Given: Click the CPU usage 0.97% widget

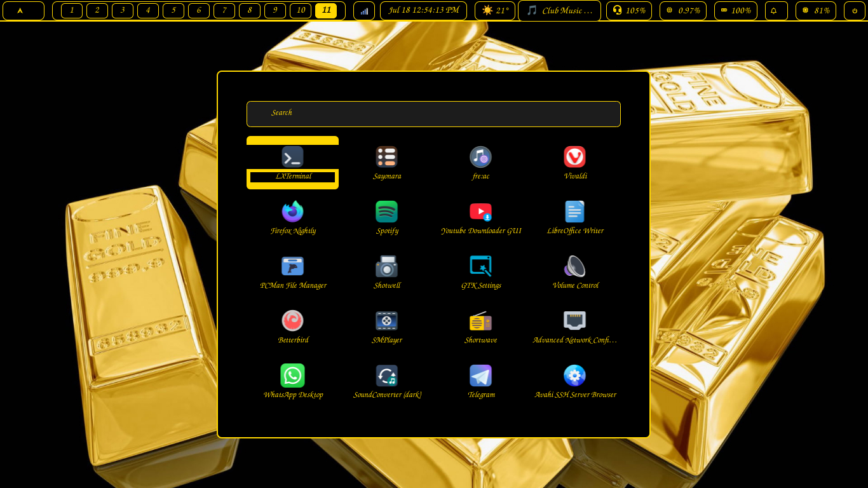Looking at the screenshot, I should click(x=683, y=11).
